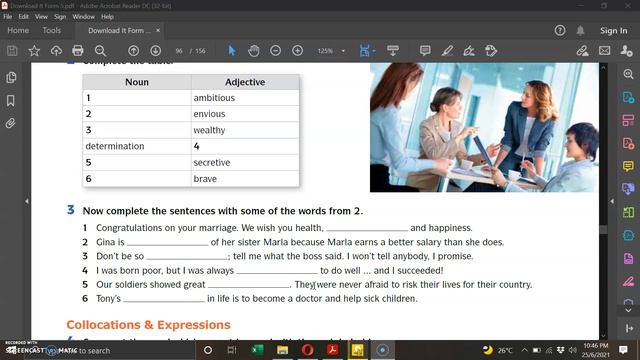Show notifications with the bell icon
The image size is (640, 360).
(x=580, y=30)
